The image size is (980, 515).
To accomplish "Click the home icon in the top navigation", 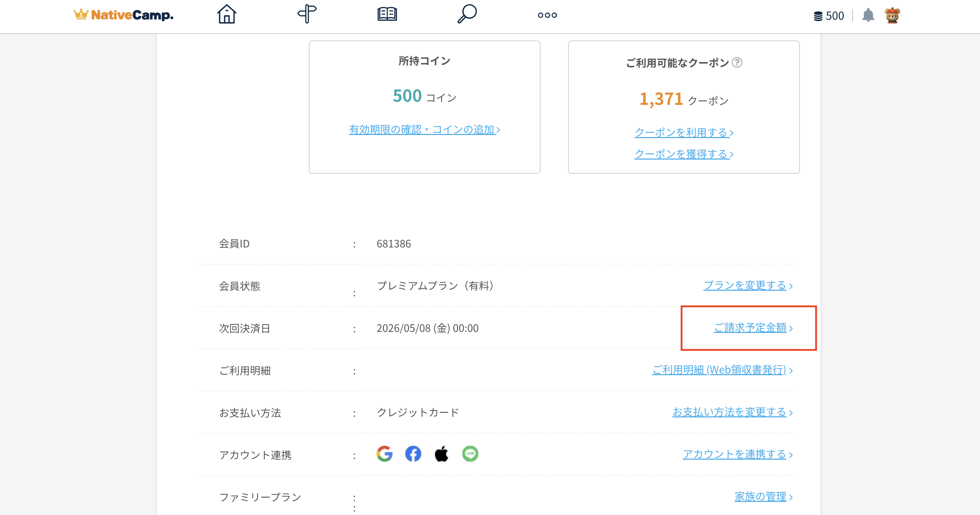I will 227,15.
